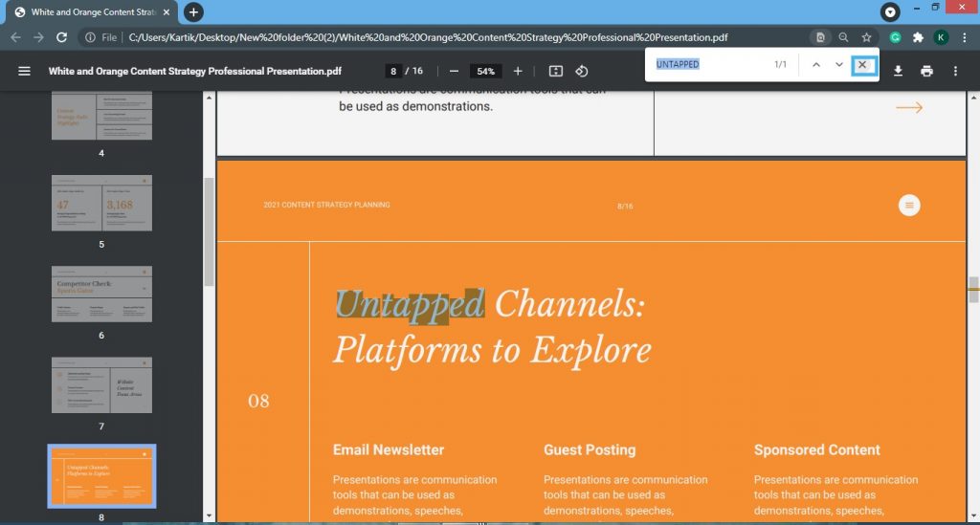Click the PDF file name title in toolbar
The height and width of the screenshot is (525, 980).
(195, 71)
